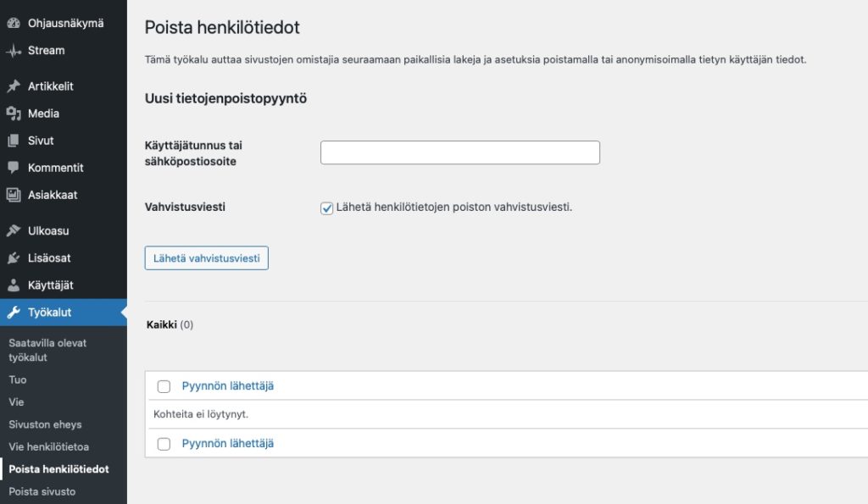The image size is (868, 504).
Task: Click the Käyttäjät user icon
Action: (14, 285)
